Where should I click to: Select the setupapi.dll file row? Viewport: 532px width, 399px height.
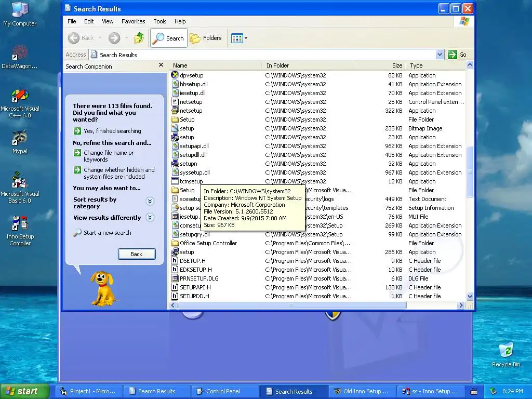coord(317,146)
